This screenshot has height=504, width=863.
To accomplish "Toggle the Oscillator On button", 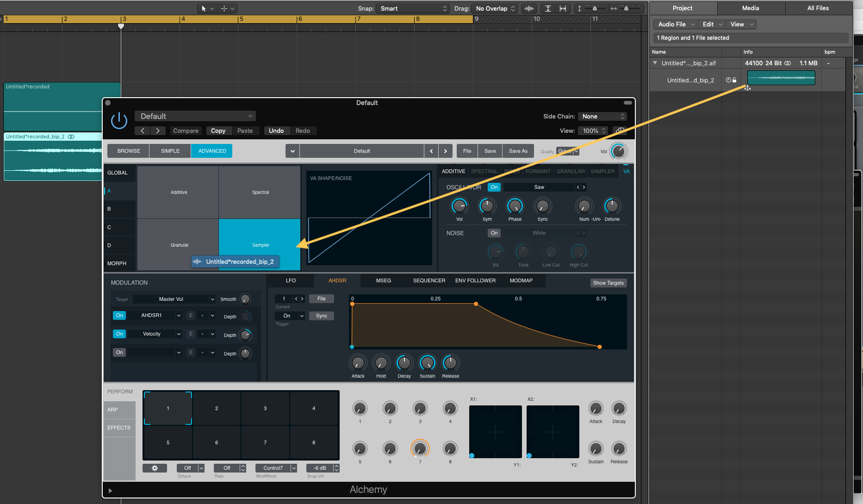I will 494,187.
